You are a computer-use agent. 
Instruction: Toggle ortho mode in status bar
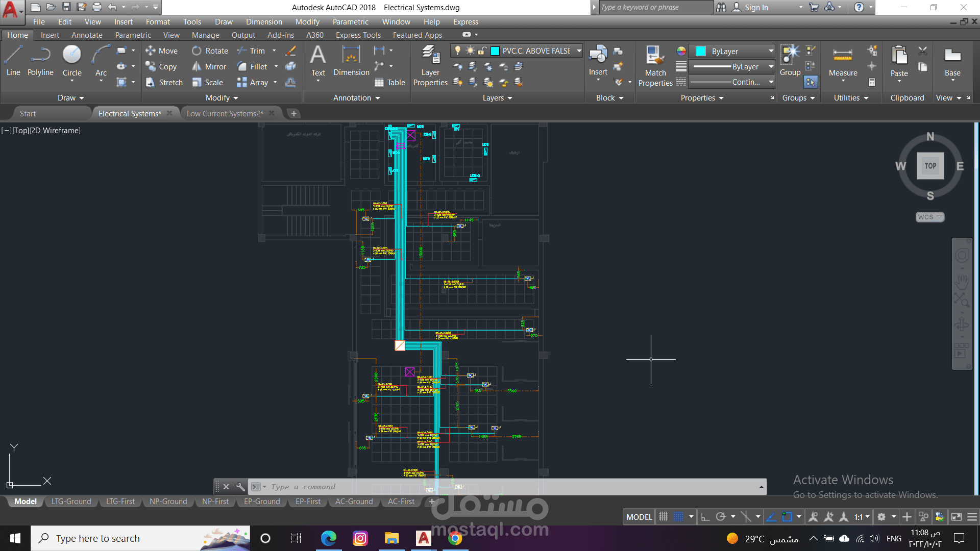[705, 517]
